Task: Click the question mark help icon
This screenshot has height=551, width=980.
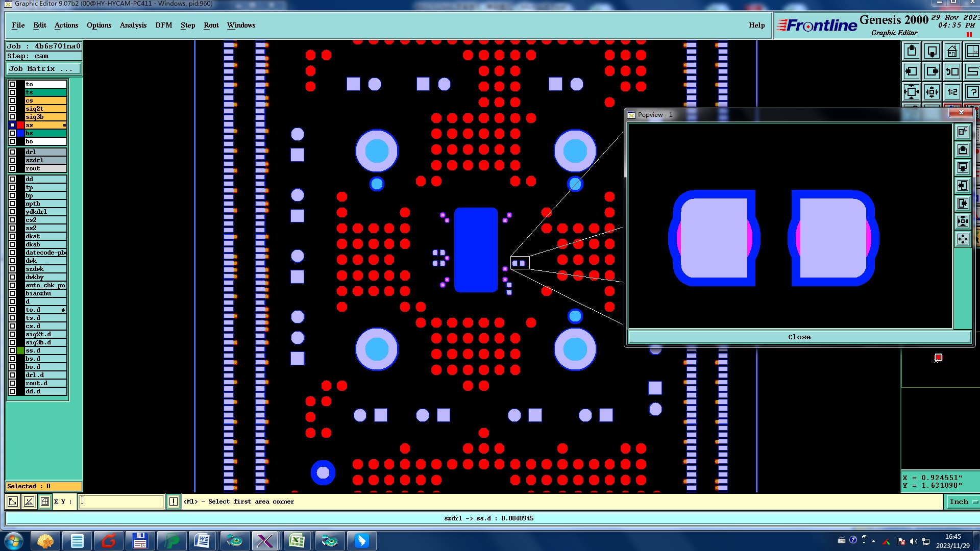Action: (972, 92)
